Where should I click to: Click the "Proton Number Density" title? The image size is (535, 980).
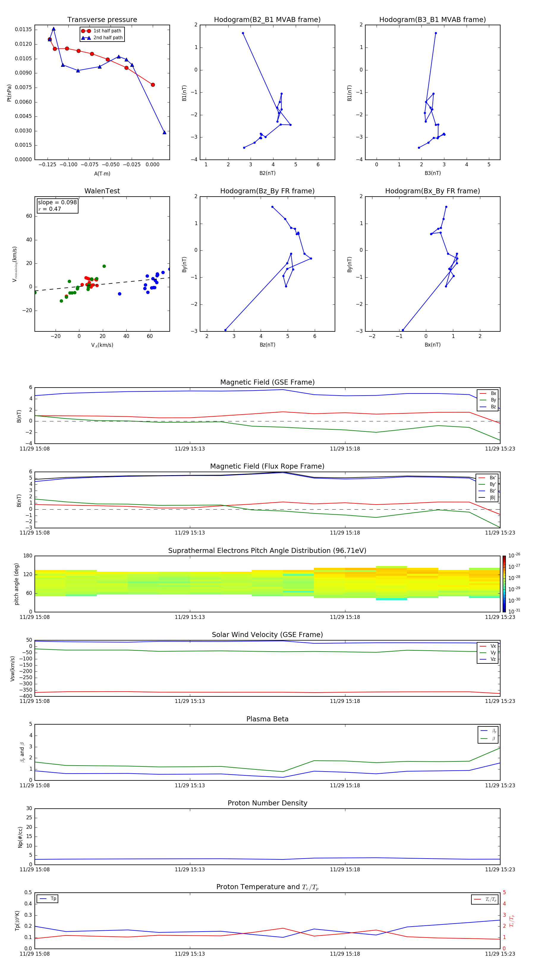tap(267, 803)
